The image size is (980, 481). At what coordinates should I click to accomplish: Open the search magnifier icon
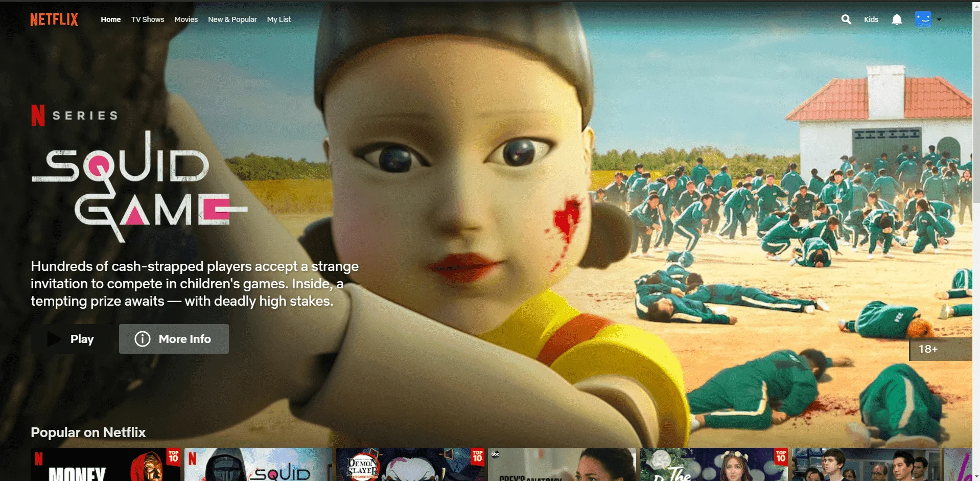[x=846, y=19]
